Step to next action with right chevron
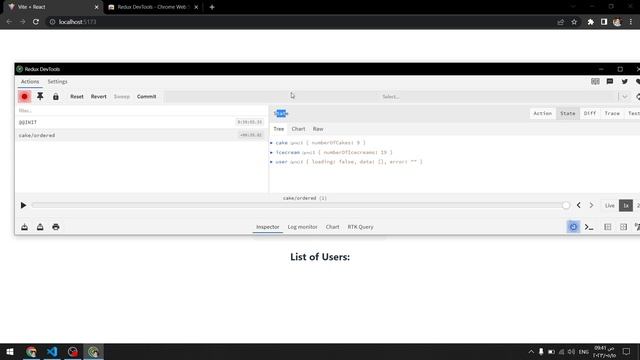The width and height of the screenshot is (640, 360). [x=591, y=205]
